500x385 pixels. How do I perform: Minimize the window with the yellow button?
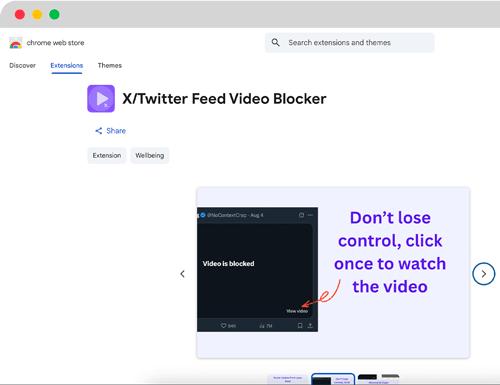37,14
